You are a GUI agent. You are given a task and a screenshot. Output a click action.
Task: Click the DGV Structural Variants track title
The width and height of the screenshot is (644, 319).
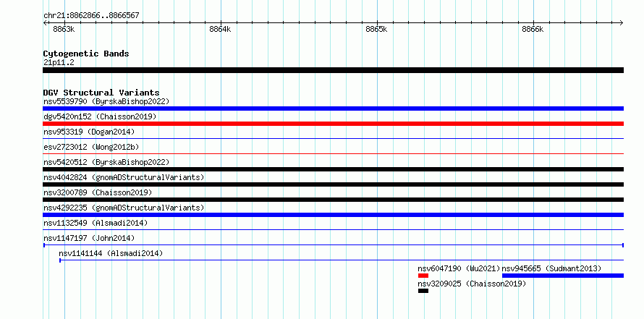click(x=101, y=93)
